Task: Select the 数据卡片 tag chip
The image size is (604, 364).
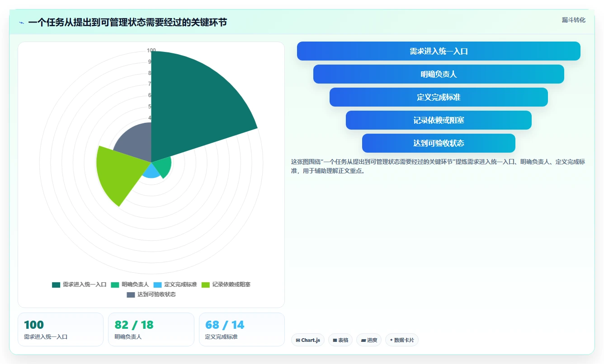Action: click(x=402, y=340)
